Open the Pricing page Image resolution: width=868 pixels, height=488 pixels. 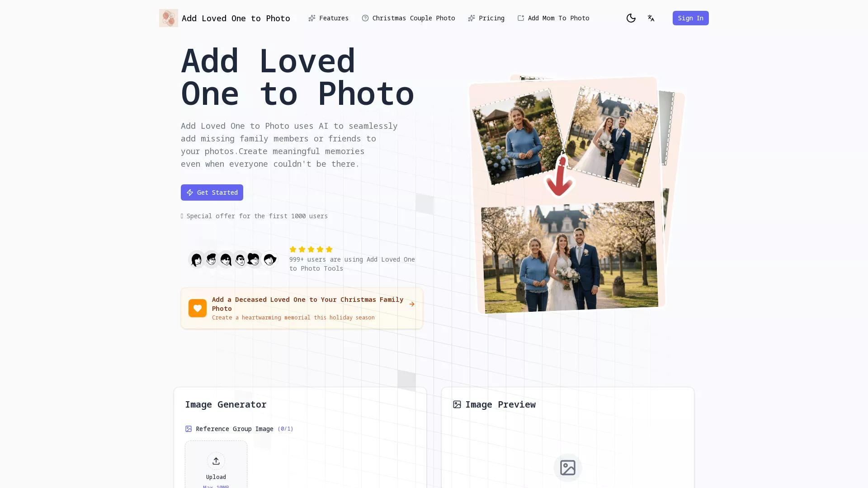[x=491, y=18]
